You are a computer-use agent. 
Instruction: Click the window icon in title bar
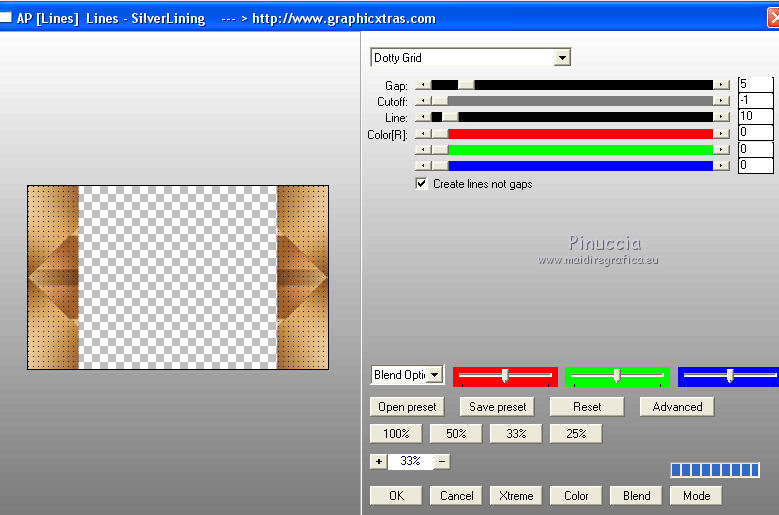coord(5,18)
